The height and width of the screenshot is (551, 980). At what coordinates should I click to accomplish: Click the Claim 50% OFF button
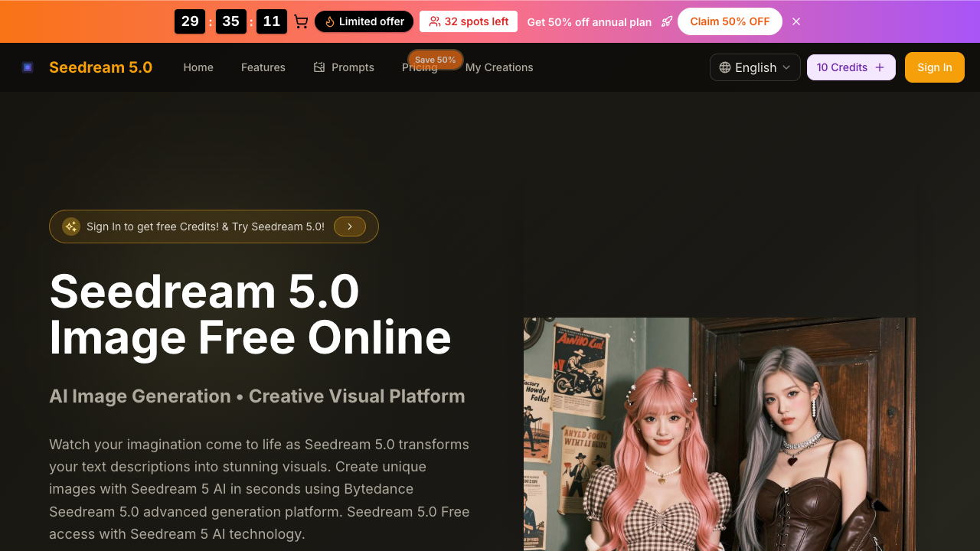tap(730, 21)
